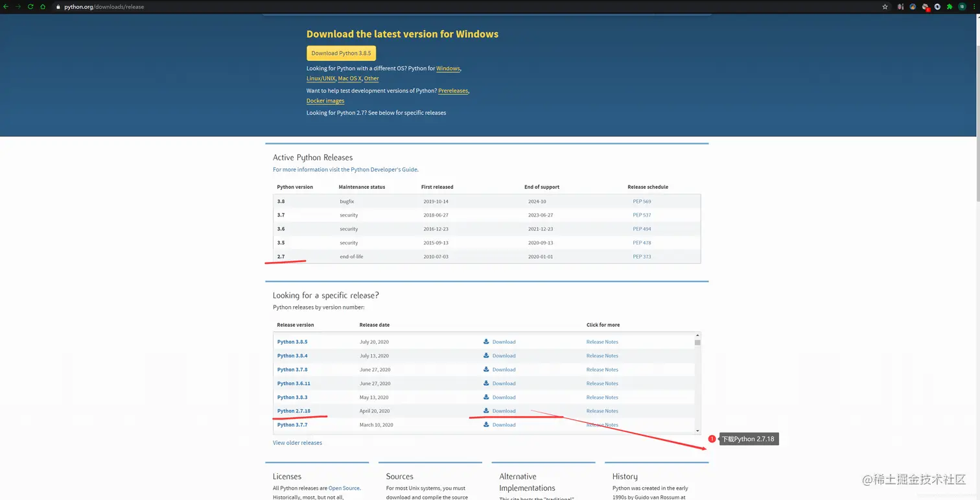Open the Linux/UNIX link
The image size is (980, 500).
pos(321,78)
